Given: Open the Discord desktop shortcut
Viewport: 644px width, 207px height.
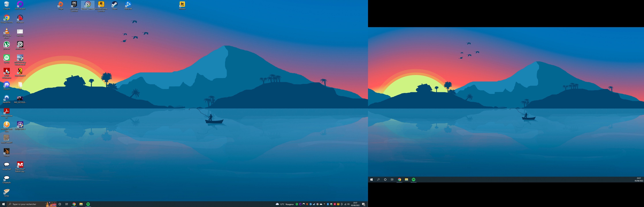Looking at the screenshot, I should pos(6,85).
